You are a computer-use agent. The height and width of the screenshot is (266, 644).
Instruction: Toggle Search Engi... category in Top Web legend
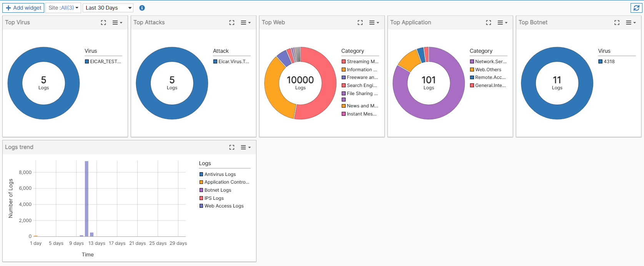(x=359, y=85)
